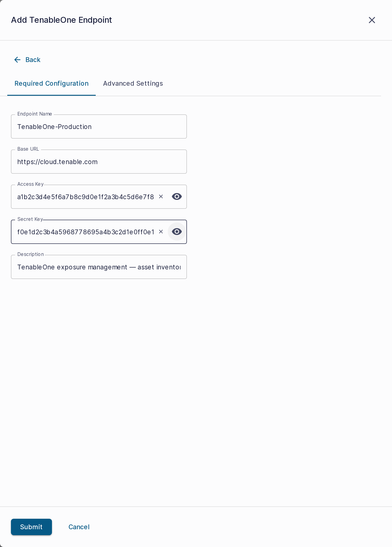Click into the Base URL field
Image resolution: width=392 pixels, height=547 pixels.
[x=99, y=162]
